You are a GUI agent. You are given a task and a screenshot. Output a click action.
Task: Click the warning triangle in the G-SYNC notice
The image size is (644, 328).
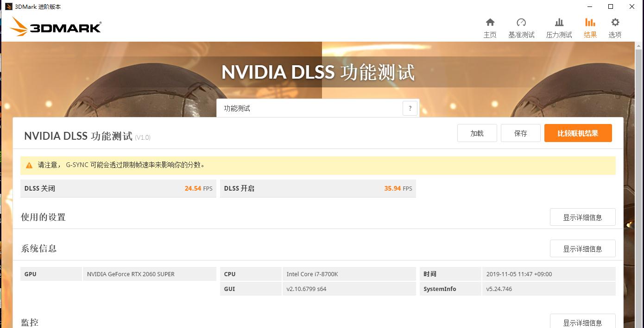pos(29,165)
